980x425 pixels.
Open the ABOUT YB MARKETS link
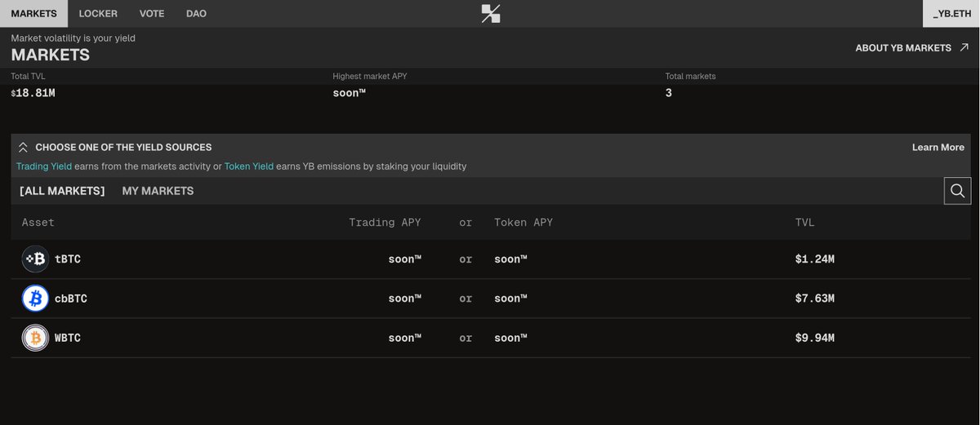coord(903,48)
